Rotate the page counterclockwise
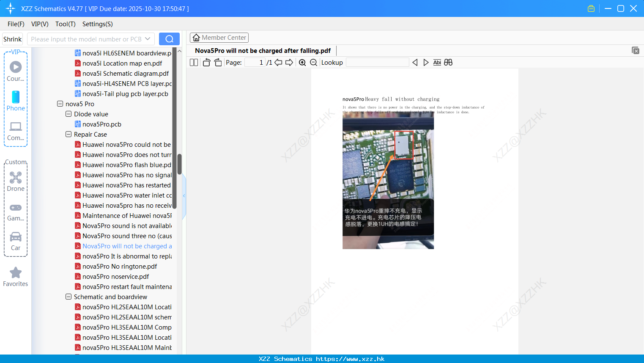 (206, 63)
